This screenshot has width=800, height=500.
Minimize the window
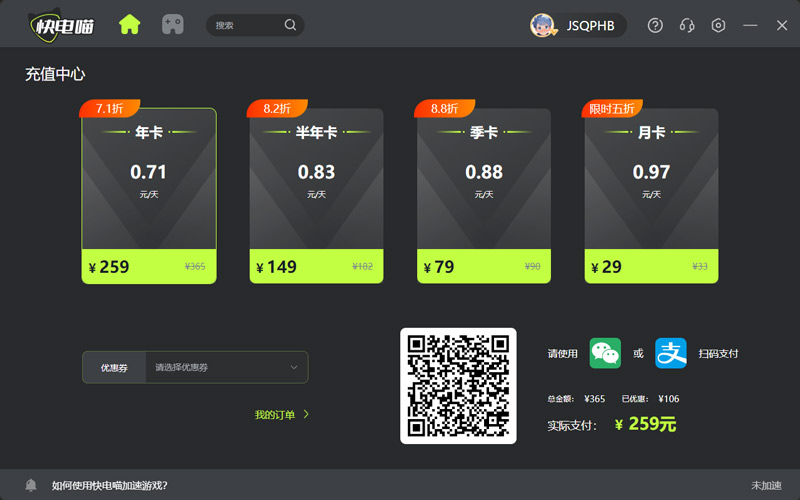pyautogui.click(x=750, y=25)
